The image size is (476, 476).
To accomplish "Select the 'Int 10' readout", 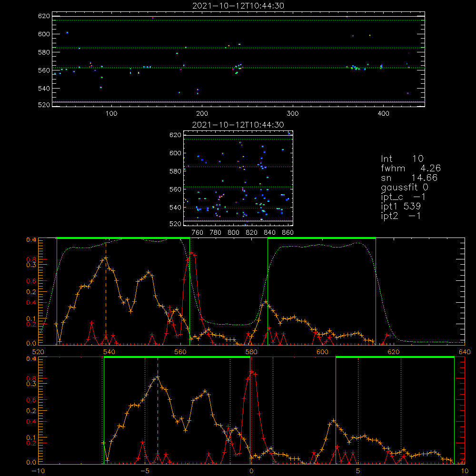I will click(402, 159).
